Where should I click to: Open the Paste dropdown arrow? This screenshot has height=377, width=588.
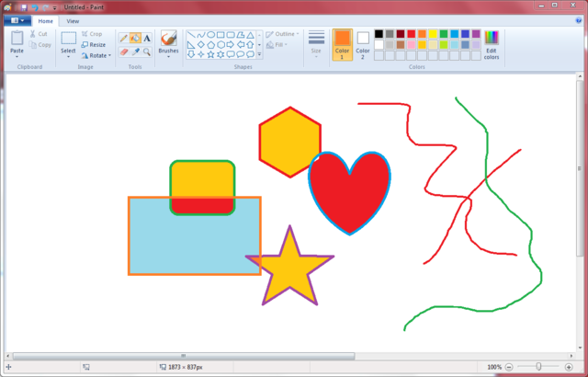point(17,57)
